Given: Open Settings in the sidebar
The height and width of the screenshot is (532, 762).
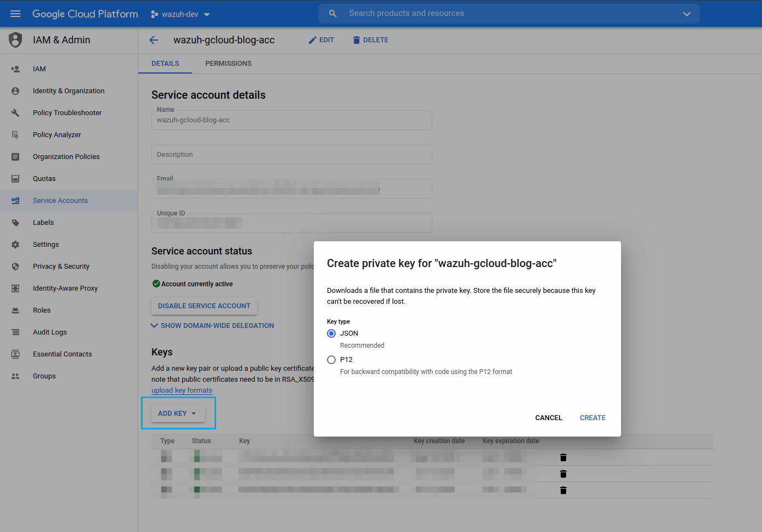Looking at the screenshot, I should (x=46, y=245).
